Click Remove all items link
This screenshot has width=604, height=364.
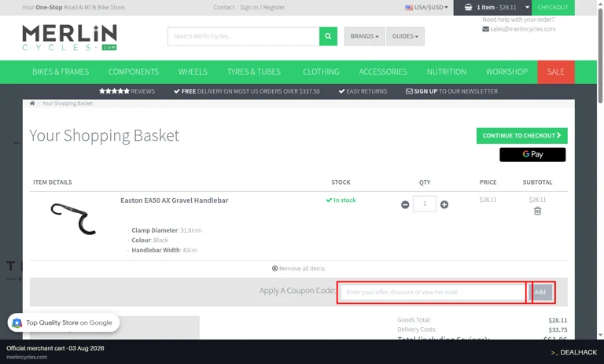pos(299,268)
